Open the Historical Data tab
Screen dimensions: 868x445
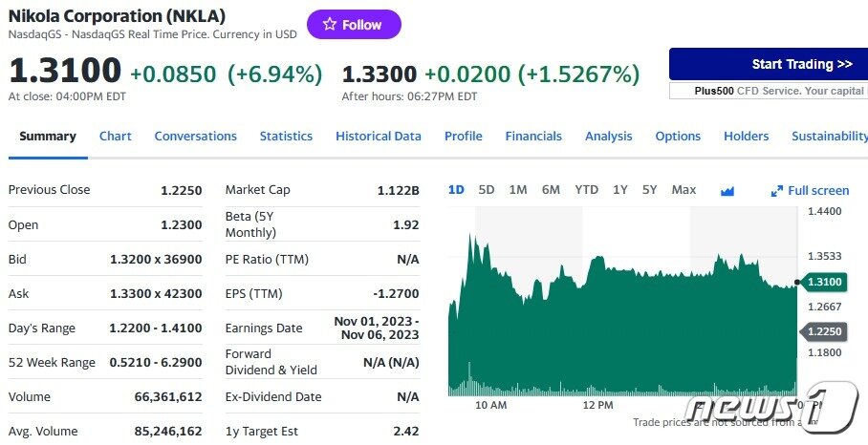click(x=378, y=137)
